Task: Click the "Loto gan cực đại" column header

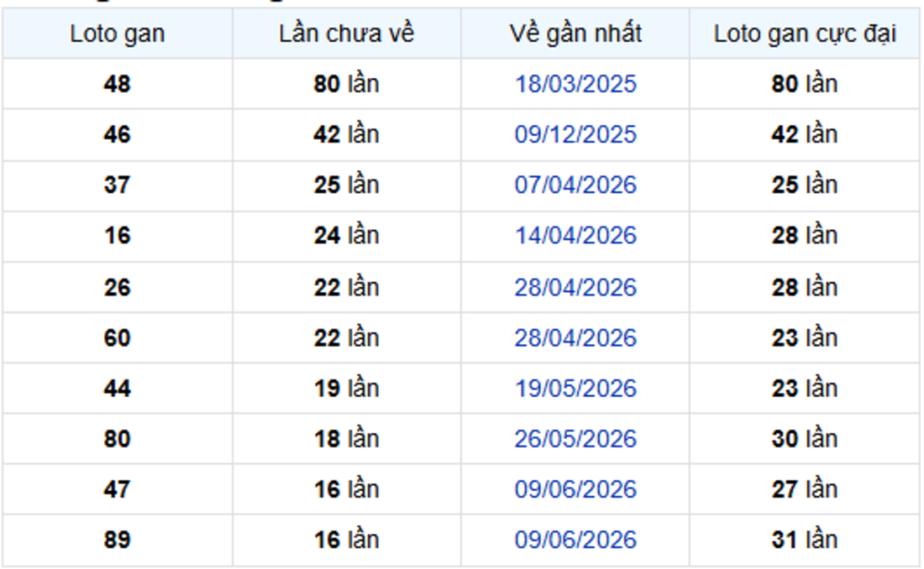Action: [x=805, y=33]
